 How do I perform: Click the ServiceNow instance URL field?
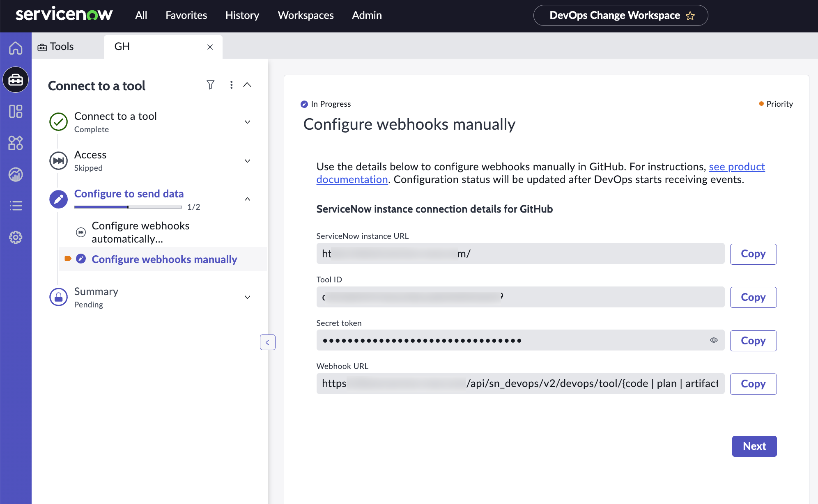(520, 254)
